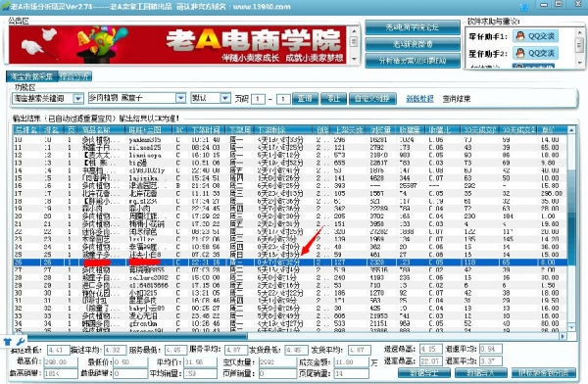Click the QQ penguin icon for assistant 1
The width and height of the screenshot is (588, 384).
click(520, 36)
